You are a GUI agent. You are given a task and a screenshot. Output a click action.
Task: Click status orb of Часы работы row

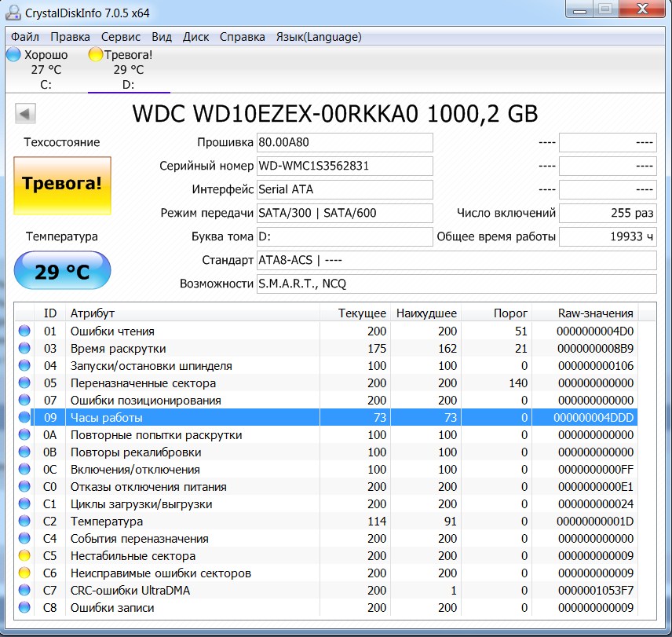[24, 418]
